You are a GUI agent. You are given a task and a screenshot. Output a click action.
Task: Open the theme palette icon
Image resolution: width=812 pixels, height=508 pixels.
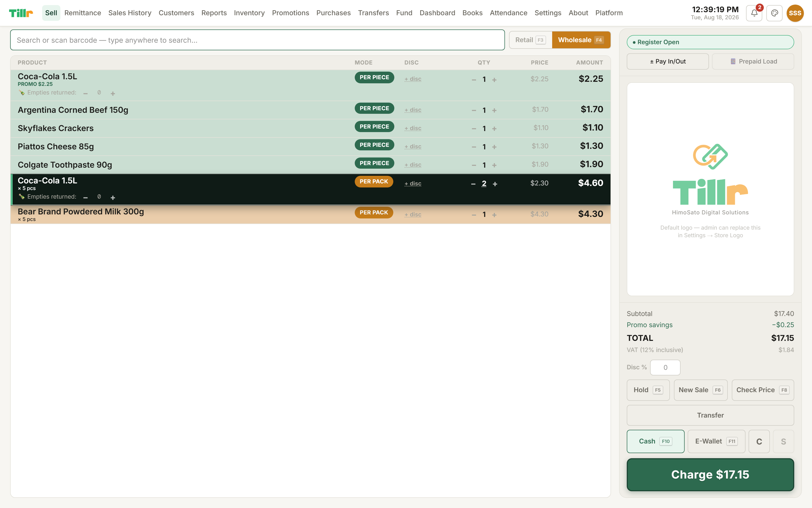point(774,13)
